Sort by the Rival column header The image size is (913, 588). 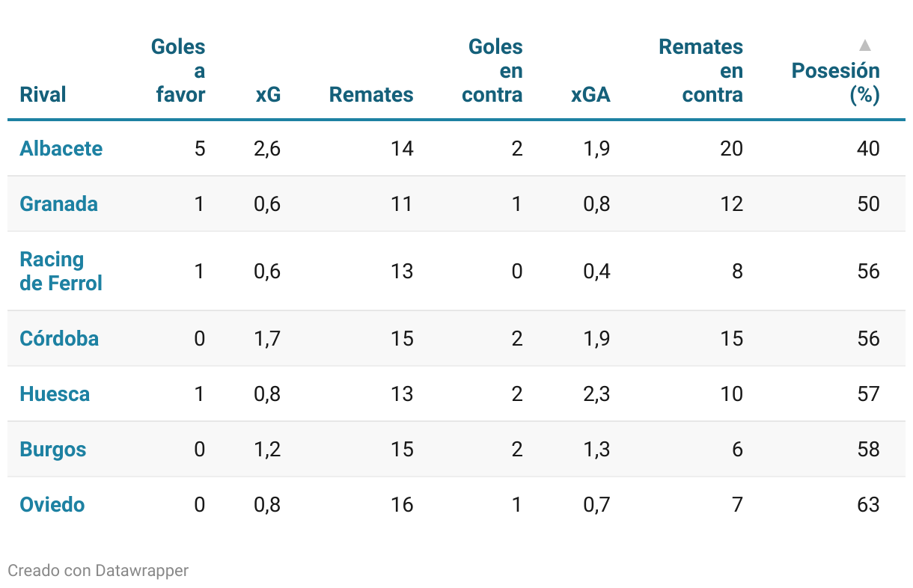tap(43, 95)
